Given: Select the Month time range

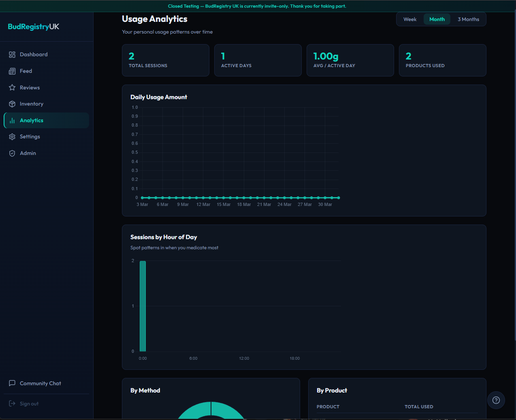Looking at the screenshot, I should pyautogui.click(x=437, y=19).
